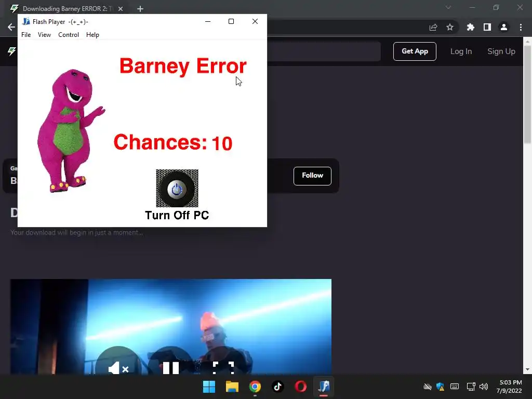
Task: Open the Help menu in Flash Player
Action: pos(92,35)
